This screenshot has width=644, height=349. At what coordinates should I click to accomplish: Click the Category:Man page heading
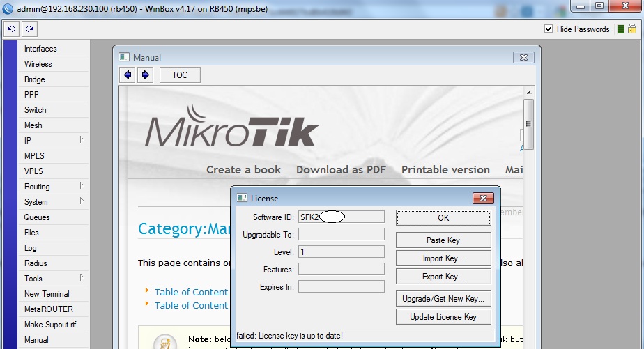pos(185,228)
